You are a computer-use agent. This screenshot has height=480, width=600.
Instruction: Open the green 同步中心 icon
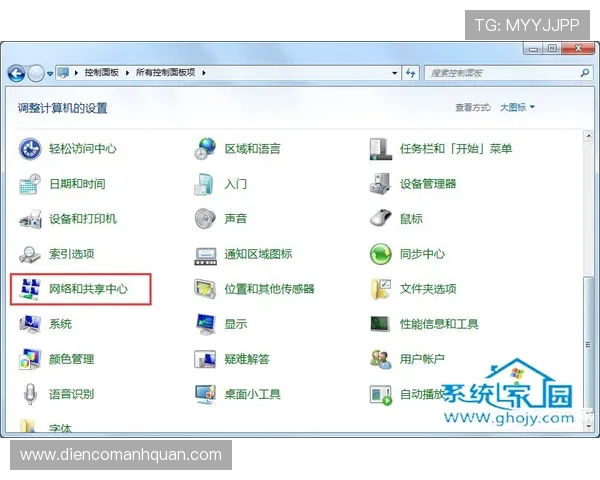381,254
